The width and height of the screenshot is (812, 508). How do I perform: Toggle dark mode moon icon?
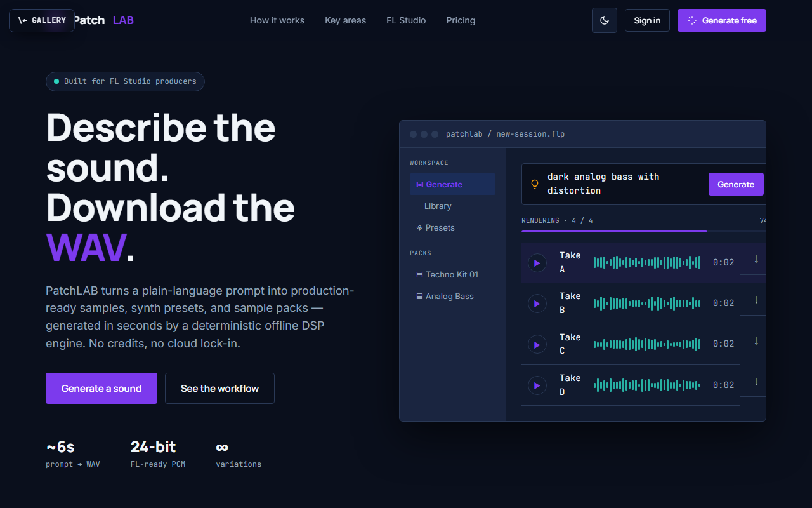click(605, 20)
